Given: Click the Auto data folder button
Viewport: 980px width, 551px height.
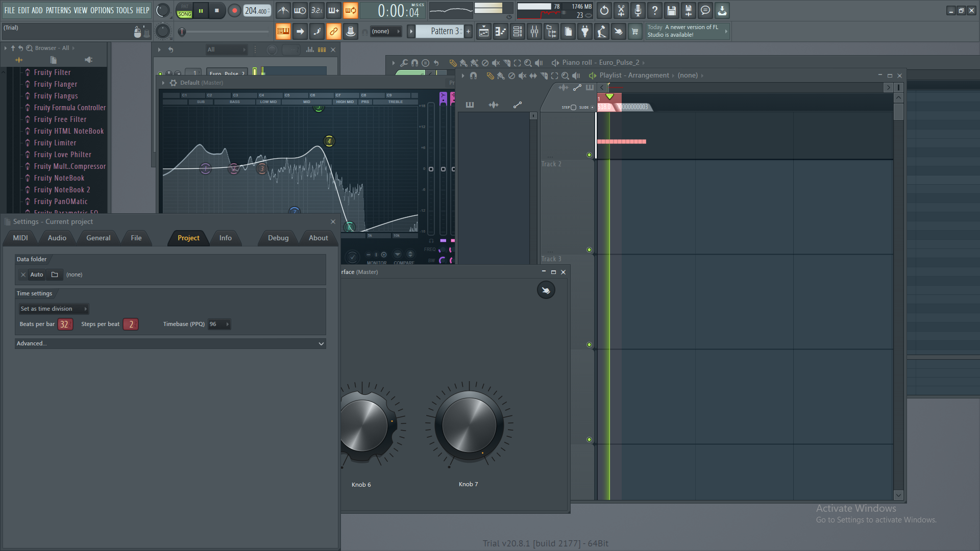Looking at the screenshot, I should (x=37, y=274).
